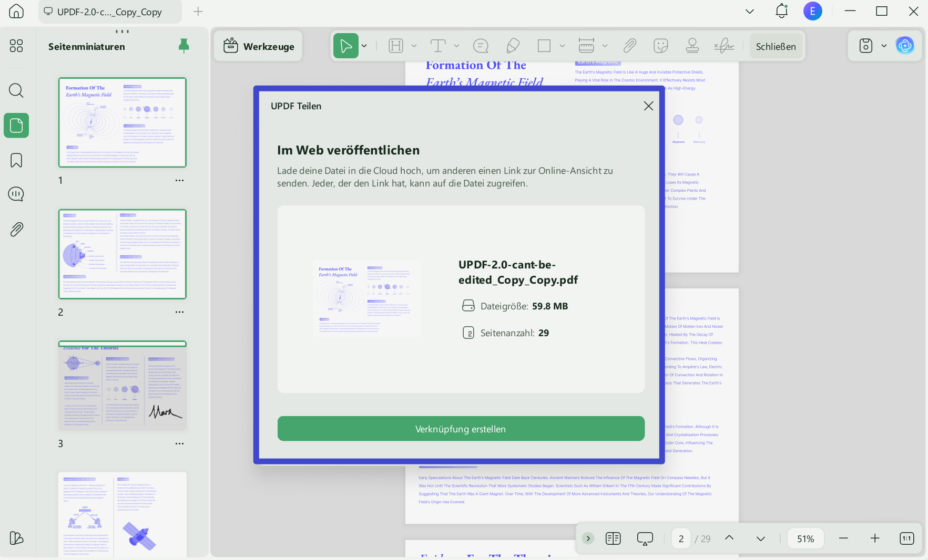The width and height of the screenshot is (928, 560).
Task: Click the current page number field
Action: (681, 538)
